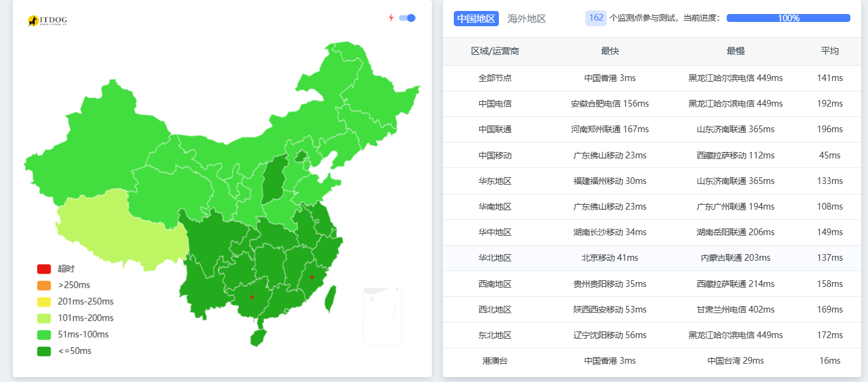Click the lightning marker in Fujian province

[312, 277]
